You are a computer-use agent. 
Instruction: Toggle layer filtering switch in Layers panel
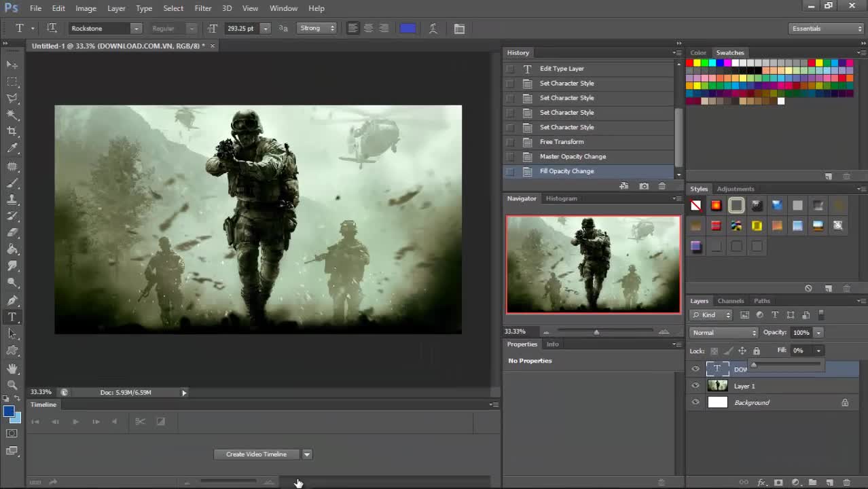tap(821, 315)
